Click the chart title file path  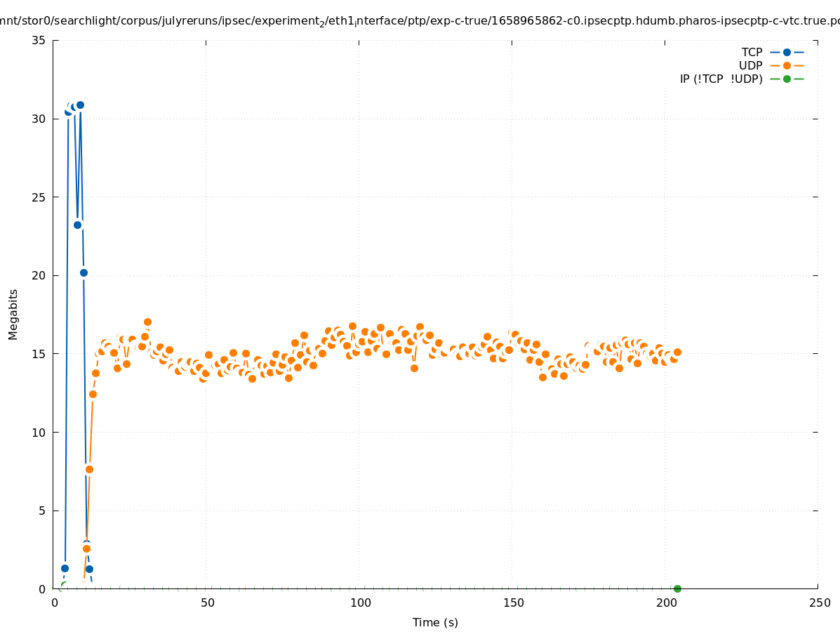420,21
